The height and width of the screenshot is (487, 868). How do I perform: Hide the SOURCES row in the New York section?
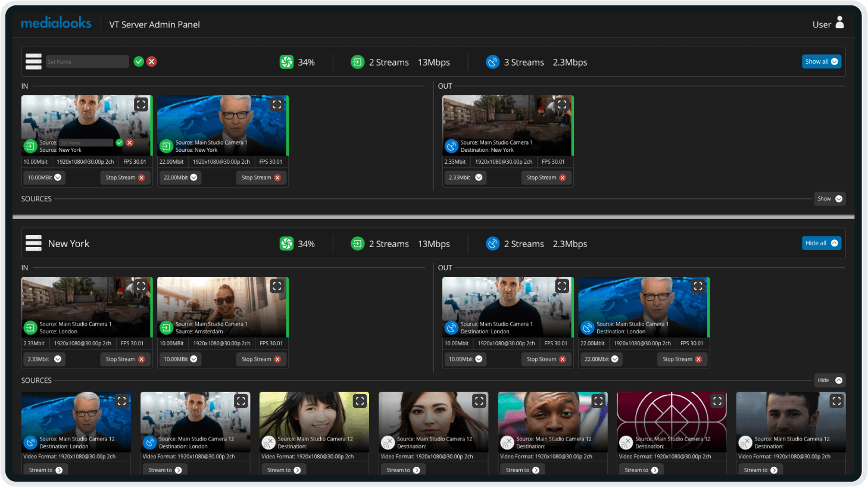click(829, 380)
